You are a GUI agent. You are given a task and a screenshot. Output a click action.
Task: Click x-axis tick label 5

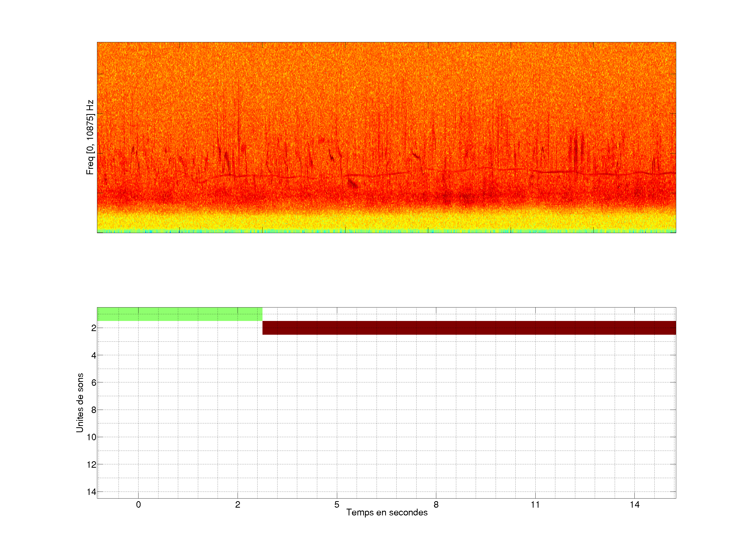337,505
